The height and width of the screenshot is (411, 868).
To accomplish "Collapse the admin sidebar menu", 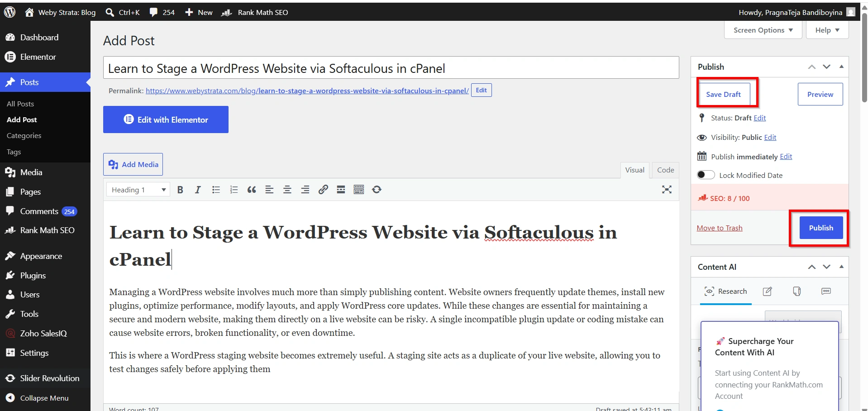I will click(x=45, y=398).
